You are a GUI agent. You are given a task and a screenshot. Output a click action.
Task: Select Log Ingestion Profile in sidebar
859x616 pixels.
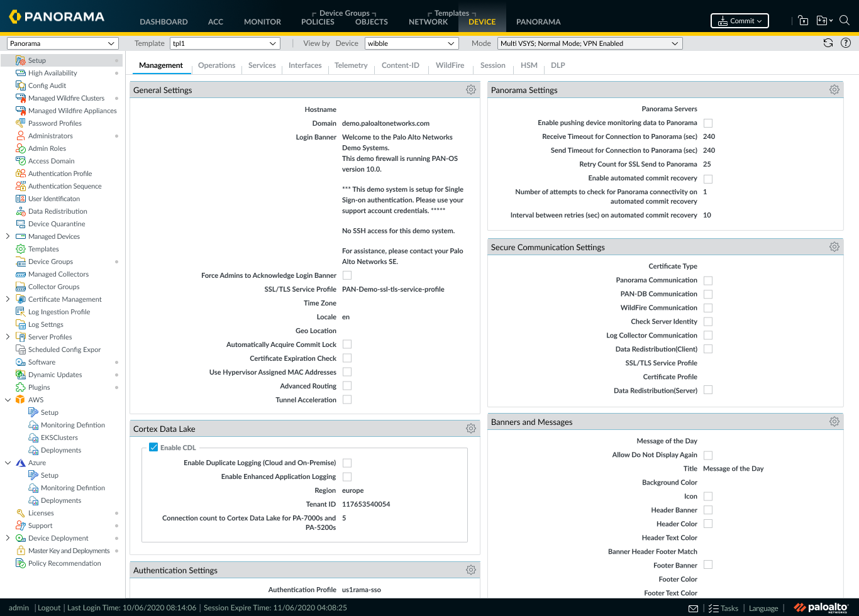pos(59,312)
